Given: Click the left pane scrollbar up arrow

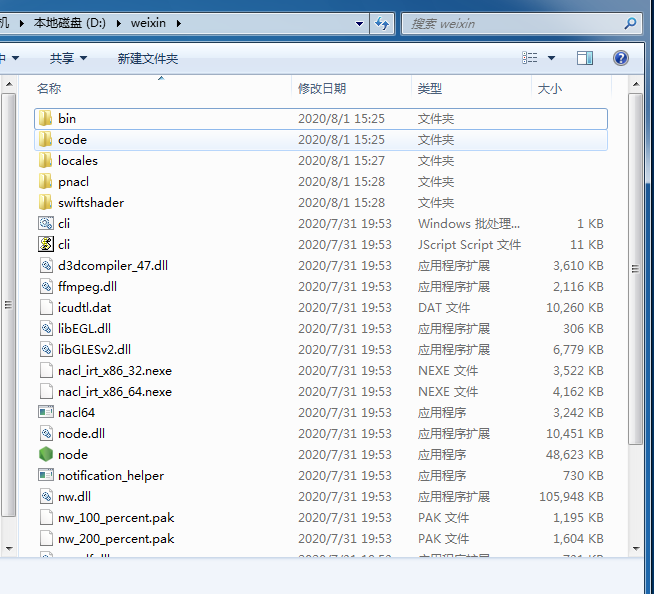Looking at the screenshot, I should pos(9,85).
